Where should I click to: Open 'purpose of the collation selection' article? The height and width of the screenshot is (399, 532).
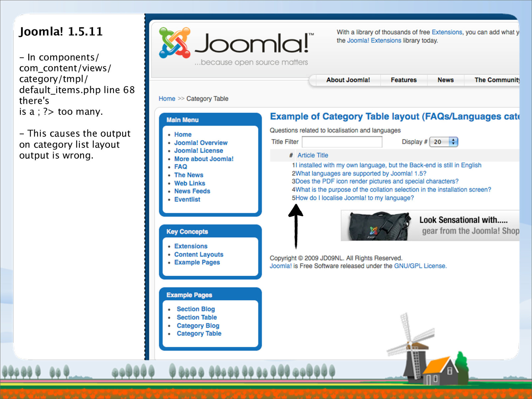(x=393, y=190)
